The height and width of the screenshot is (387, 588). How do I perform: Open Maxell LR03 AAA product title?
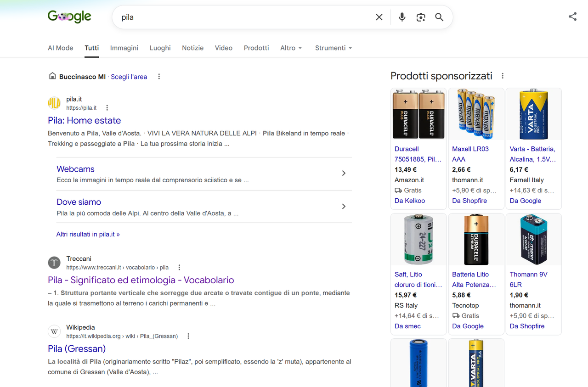470,154
